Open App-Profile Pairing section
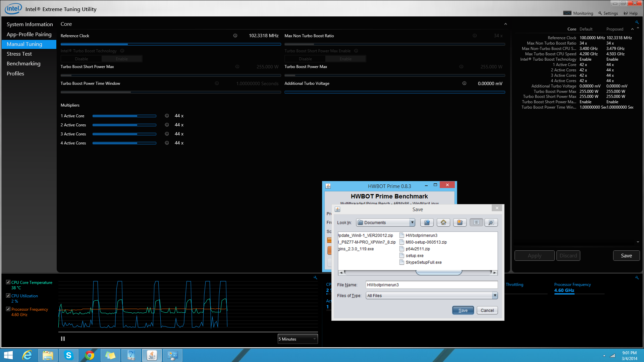The image size is (644, 362). [29, 34]
